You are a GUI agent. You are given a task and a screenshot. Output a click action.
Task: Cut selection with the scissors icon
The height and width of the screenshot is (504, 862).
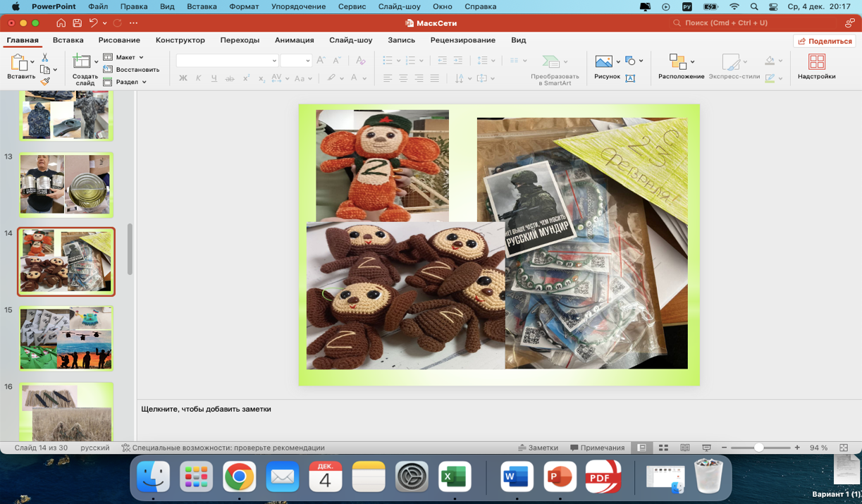click(x=45, y=57)
